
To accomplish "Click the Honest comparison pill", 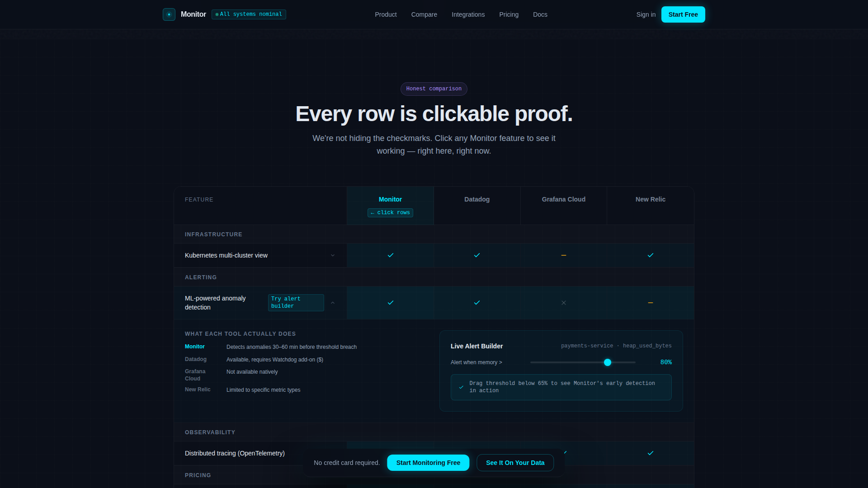I will coord(434,89).
